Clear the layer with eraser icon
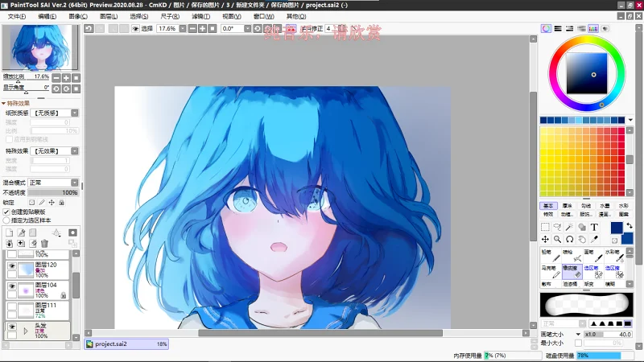Screen dimensions: 644x362 (x=33, y=244)
